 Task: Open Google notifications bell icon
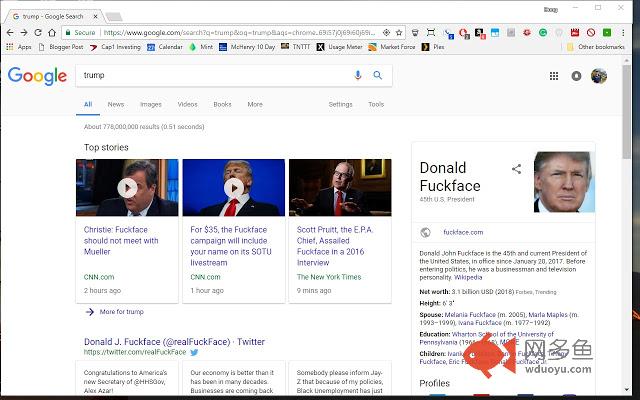(x=576, y=76)
